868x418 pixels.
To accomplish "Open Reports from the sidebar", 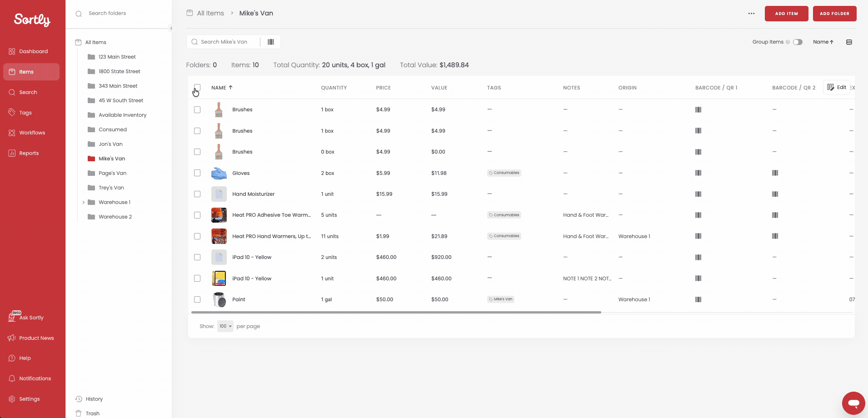I will pyautogui.click(x=28, y=153).
